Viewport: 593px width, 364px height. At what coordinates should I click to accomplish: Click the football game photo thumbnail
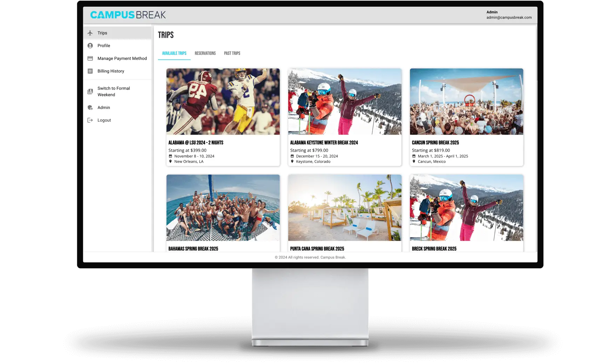[223, 102]
